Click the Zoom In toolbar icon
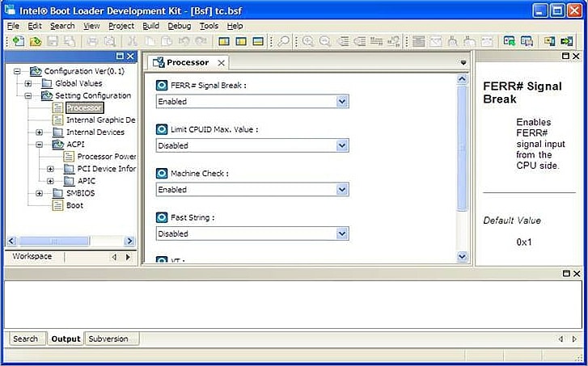The width and height of the screenshot is (588, 366). pyautogui.click(x=308, y=41)
